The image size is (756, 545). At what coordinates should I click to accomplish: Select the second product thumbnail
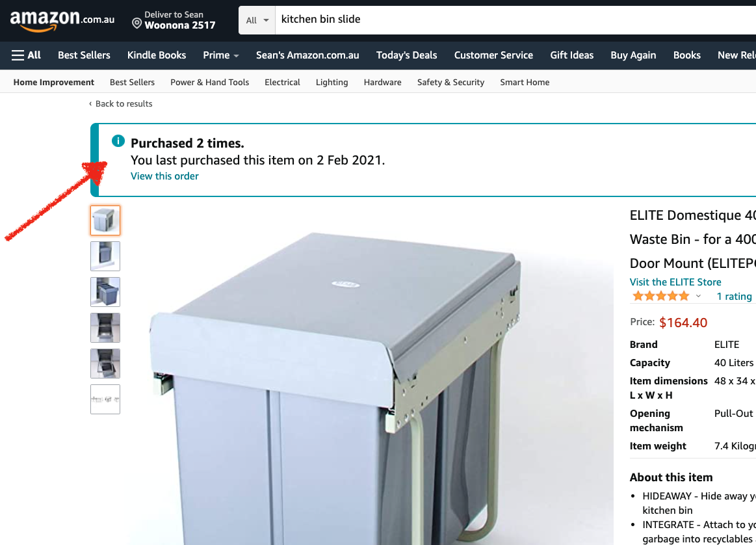coord(105,256)
